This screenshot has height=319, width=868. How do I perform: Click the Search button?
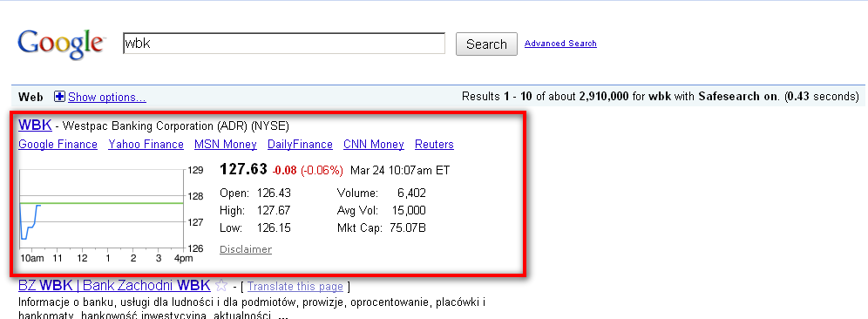coord(486,44)
